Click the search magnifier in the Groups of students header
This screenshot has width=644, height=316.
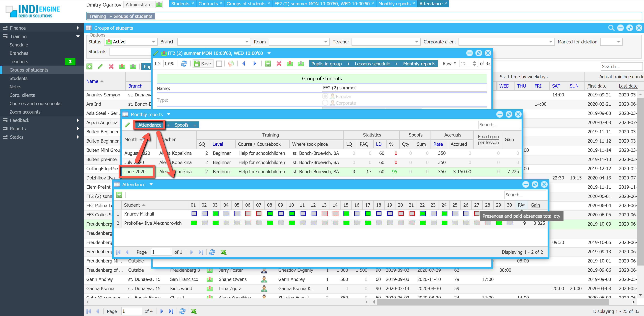point(611,28)
